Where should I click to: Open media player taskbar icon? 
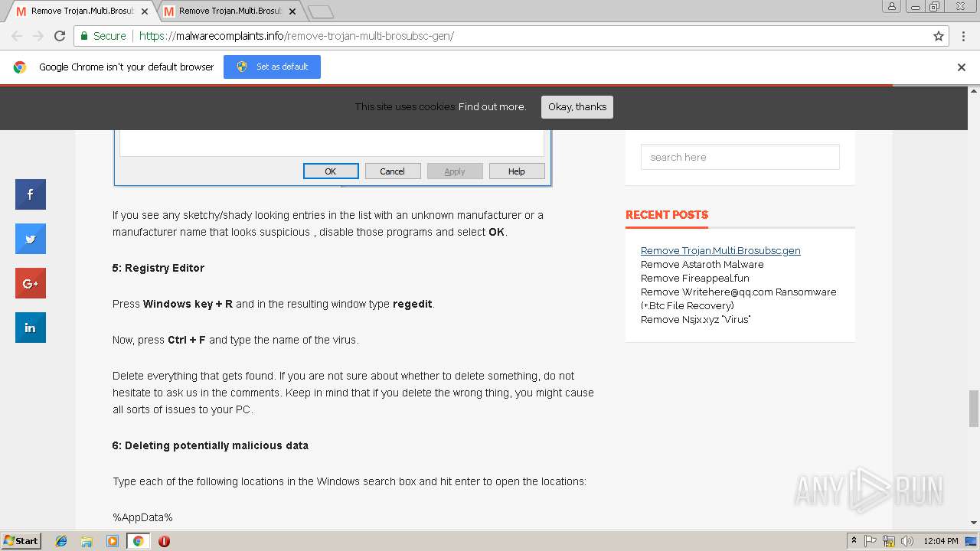pyautogui.click(x=113, y=541)
